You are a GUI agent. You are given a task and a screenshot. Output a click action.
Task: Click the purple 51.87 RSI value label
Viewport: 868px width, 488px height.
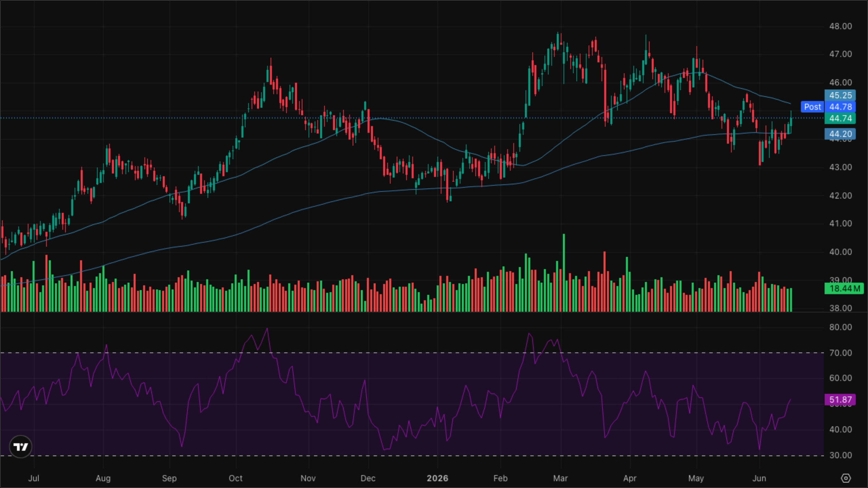click(840, 400)
